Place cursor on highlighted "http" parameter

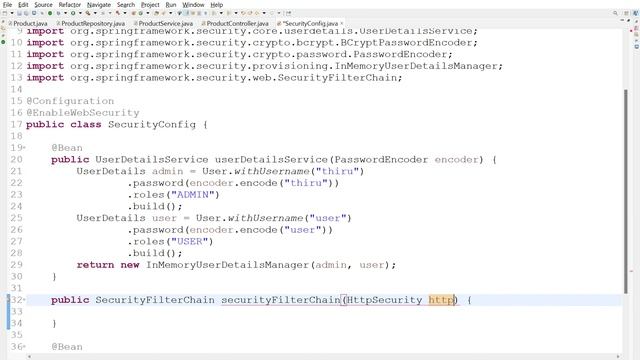[441, 300]
